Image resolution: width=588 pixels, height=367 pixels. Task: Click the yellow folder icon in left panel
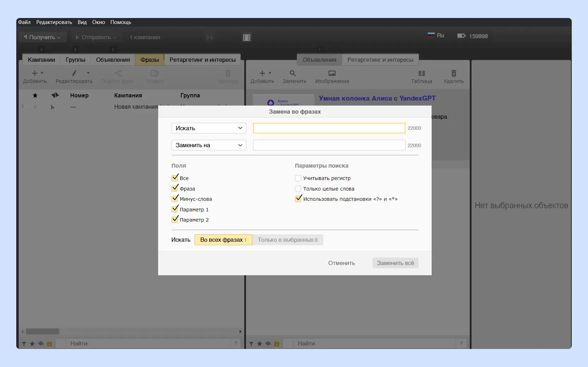tap(49, 344)
